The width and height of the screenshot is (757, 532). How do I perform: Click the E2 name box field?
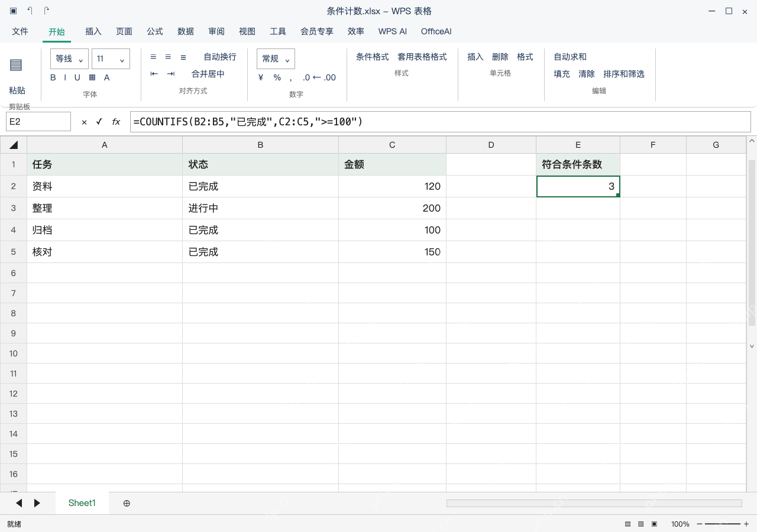[x=38, y=122]
